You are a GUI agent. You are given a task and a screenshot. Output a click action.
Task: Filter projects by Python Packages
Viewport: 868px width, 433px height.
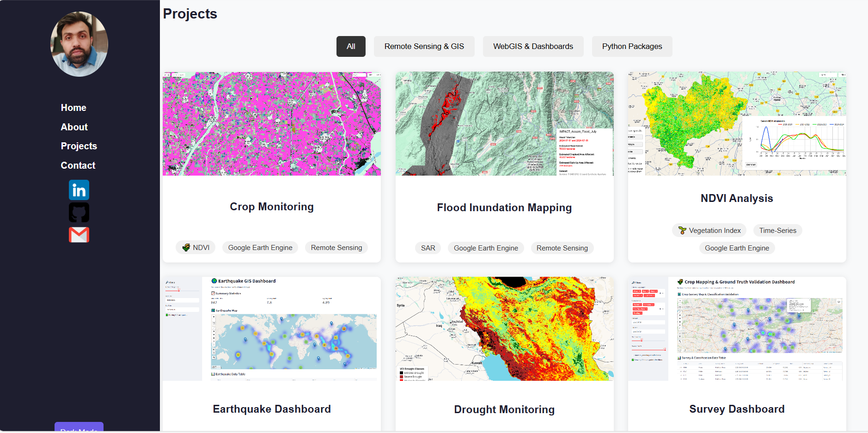tap(632, 46)
